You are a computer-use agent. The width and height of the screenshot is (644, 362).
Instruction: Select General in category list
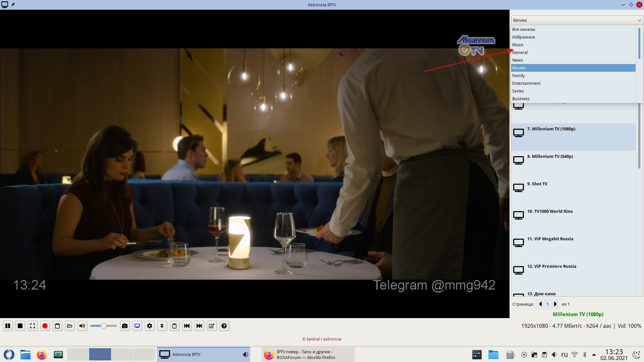[x=520, y=53]
